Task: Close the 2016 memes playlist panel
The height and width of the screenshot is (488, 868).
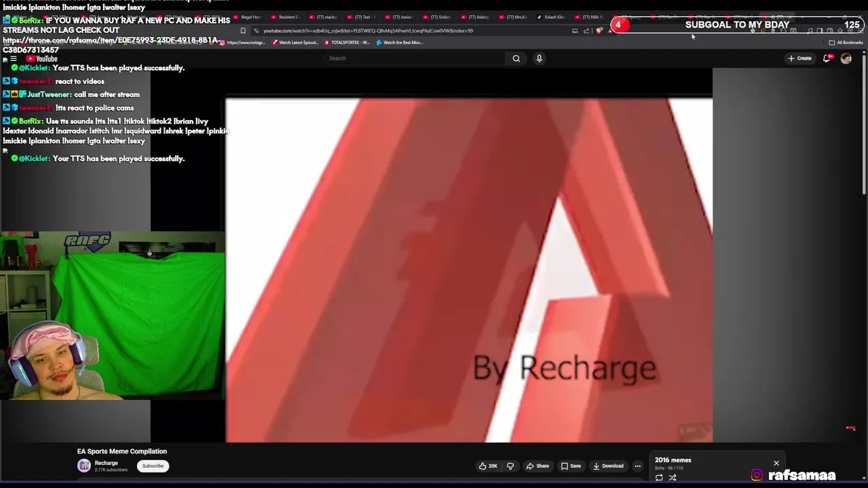Action: click(776, 463)
